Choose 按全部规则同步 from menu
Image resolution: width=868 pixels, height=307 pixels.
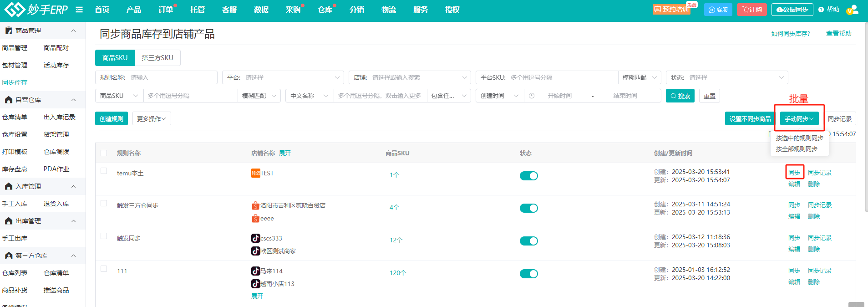[797, 149]
